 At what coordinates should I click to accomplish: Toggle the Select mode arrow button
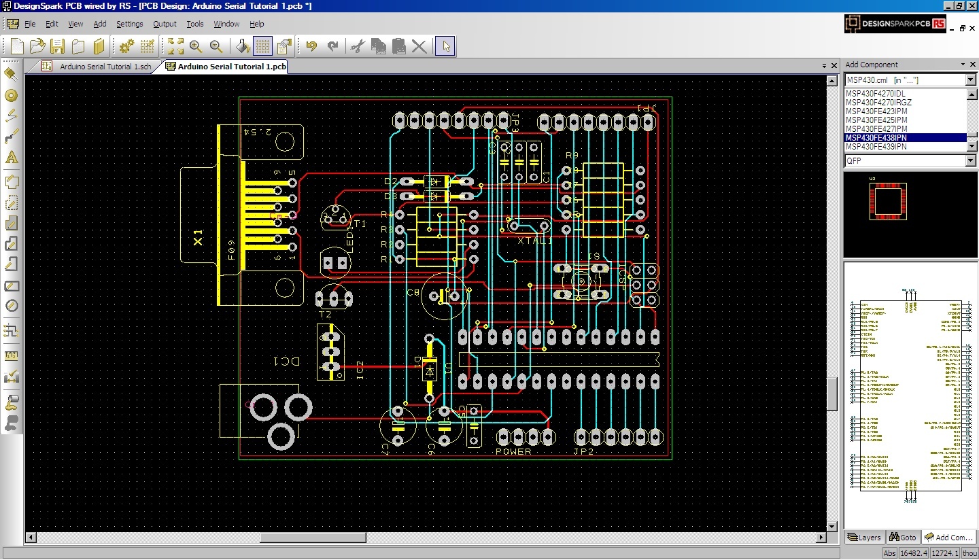(x=445, y=46)
